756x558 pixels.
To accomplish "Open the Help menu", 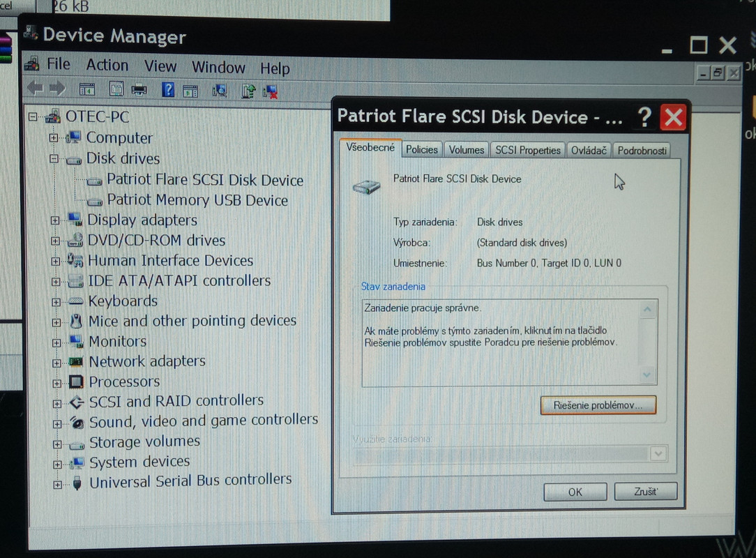I will (275, 68).
